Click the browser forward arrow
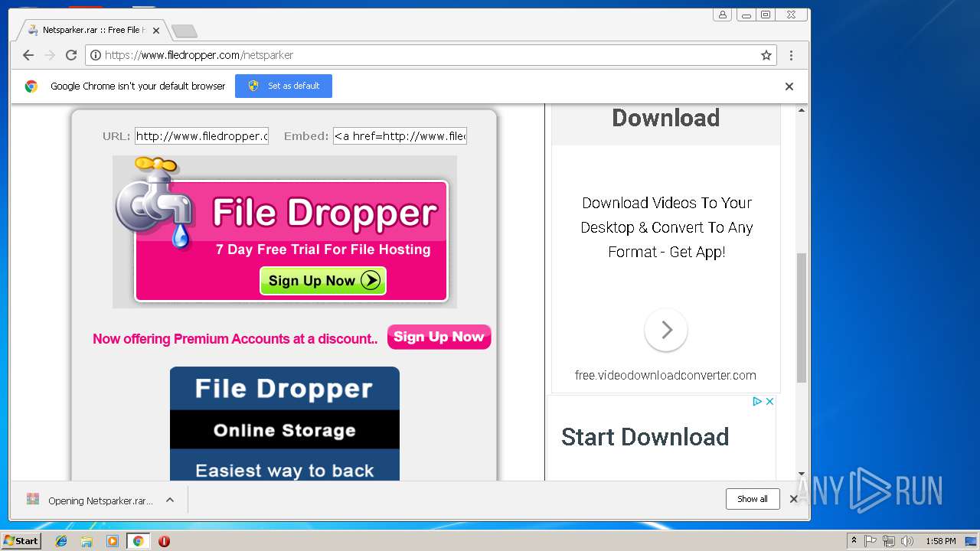The width and height of the screenshot is (980, 551). (x=50, y=55)
